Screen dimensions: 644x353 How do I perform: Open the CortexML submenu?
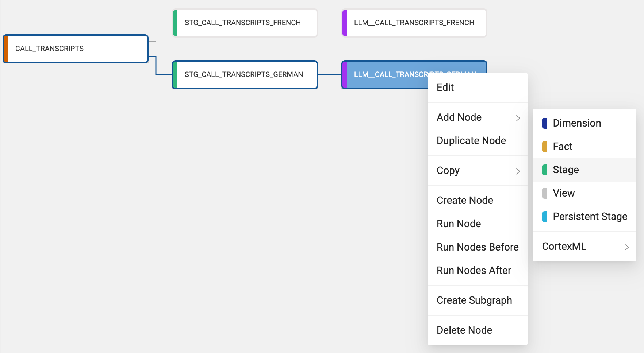[x=584, y=247]
